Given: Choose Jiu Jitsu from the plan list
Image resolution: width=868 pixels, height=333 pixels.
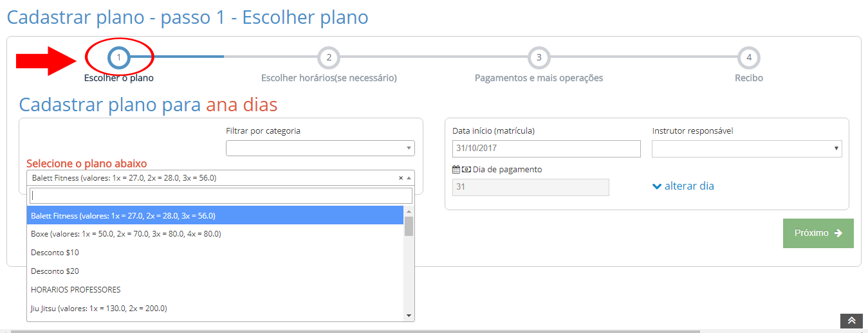Looking at the screenshot, I should [x=99, y=309].
